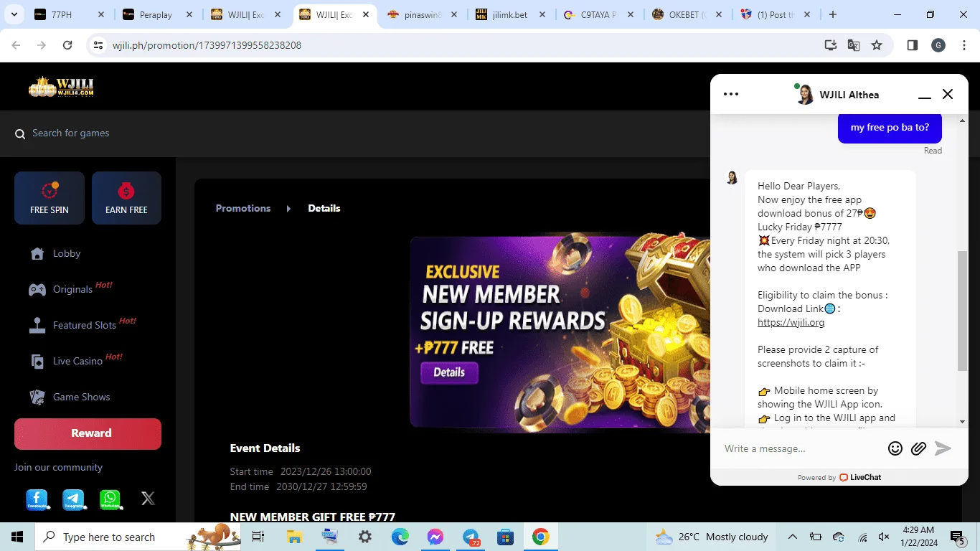The width and height of the screenshot is (980, 551).
Task: Open Windows Settings from the taskbar
Action: [365, 537]
